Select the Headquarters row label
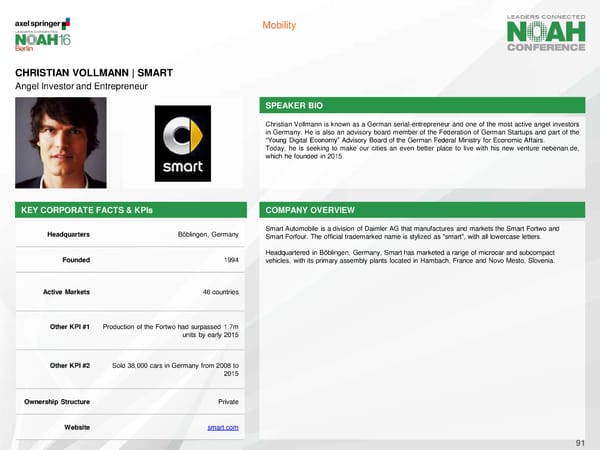 coord(68,234)
